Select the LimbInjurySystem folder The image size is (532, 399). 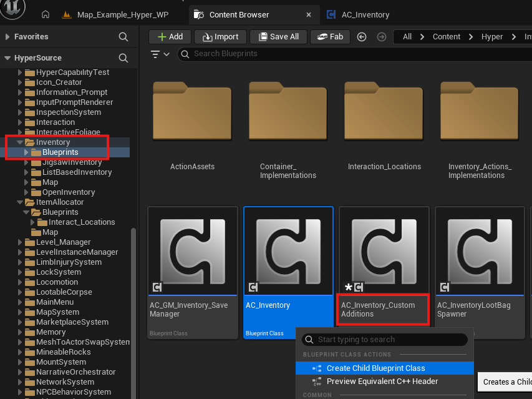69,262
